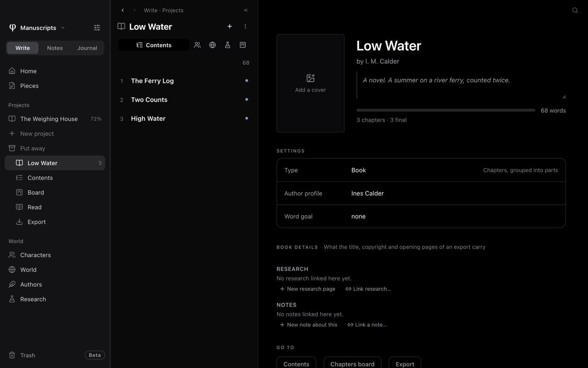Switch to the Journal tab
Viewport: 588px width, 368px height.
[87, 48]
